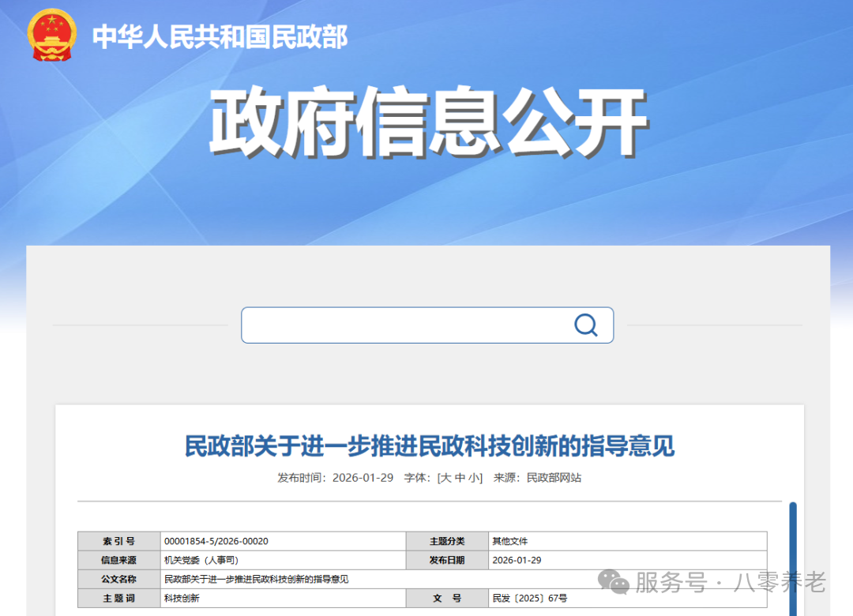Set font size to 中
853x616 pixels.
click(x=459, y=478)
